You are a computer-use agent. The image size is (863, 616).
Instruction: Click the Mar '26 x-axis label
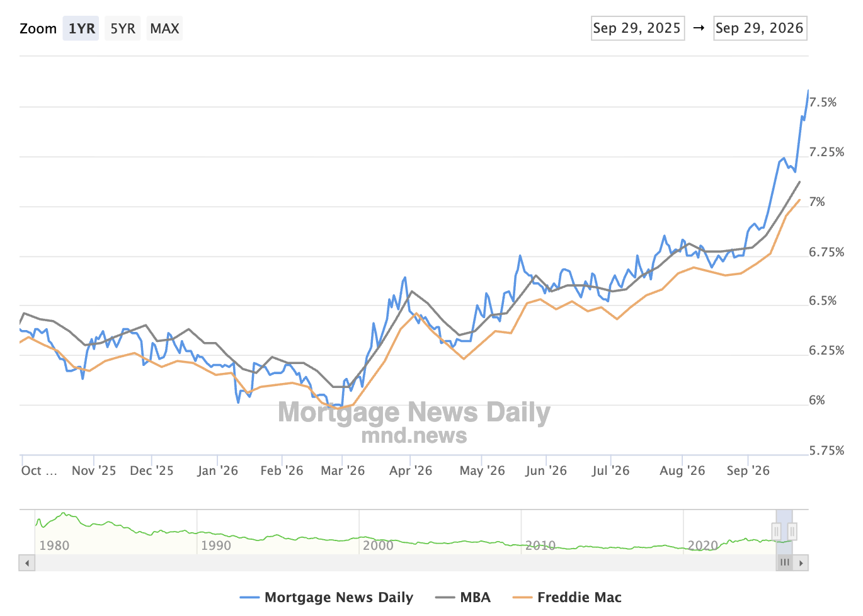tap(343, 471)
